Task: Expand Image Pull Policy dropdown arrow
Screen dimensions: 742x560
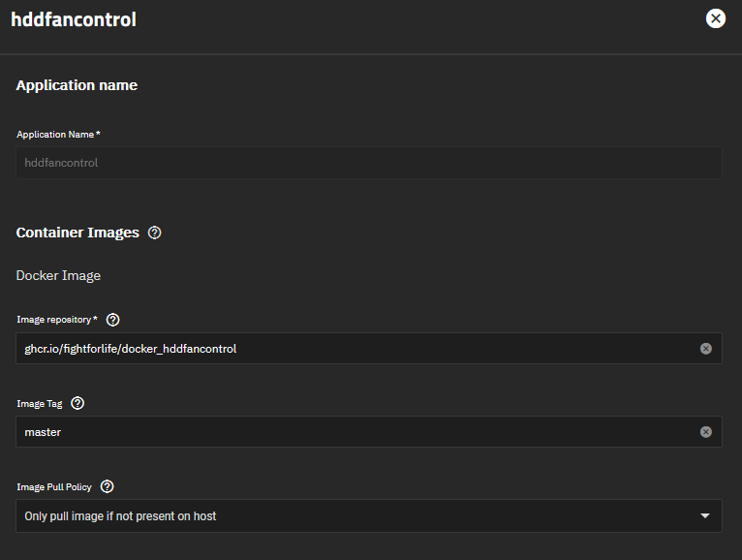Action: click(705, 516)
